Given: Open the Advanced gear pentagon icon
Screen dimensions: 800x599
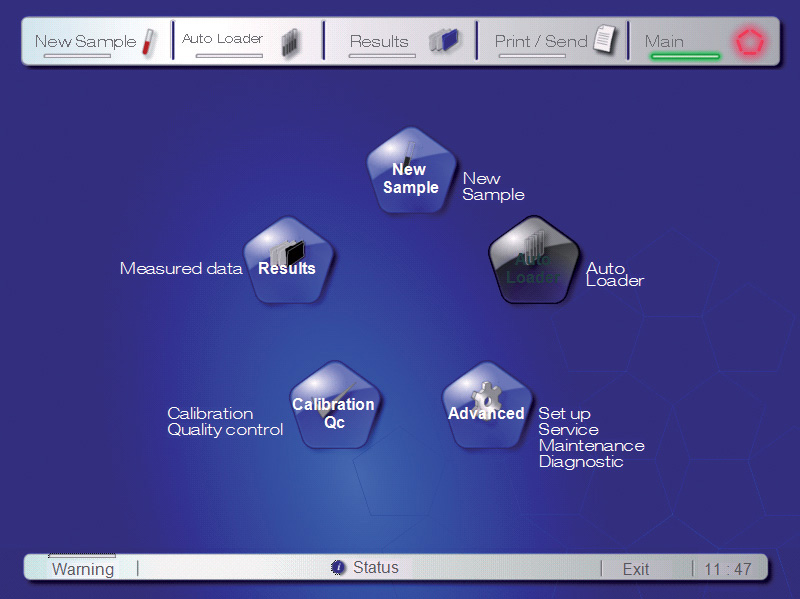Looking at the screenshot, I should (x=486, y=406).
